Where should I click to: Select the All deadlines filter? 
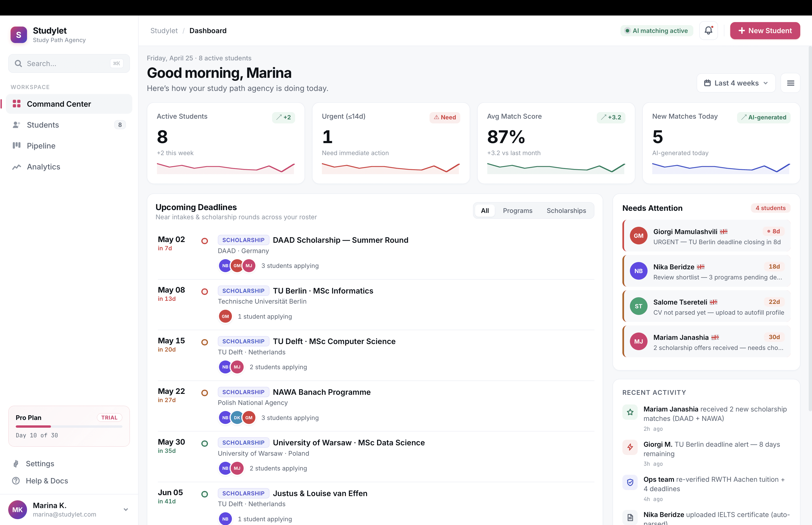coord(484,211)
